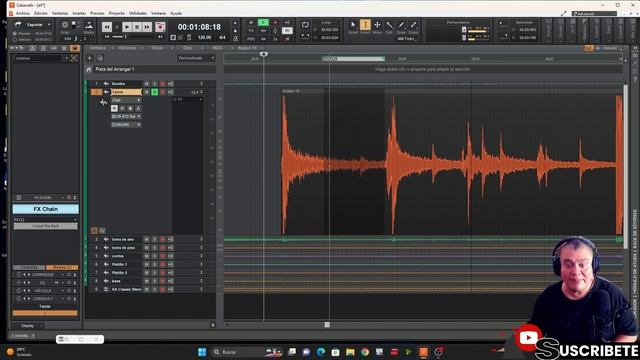Click the Arranger track icon
The width and height of the screenshot is (640, 360).
89,69
